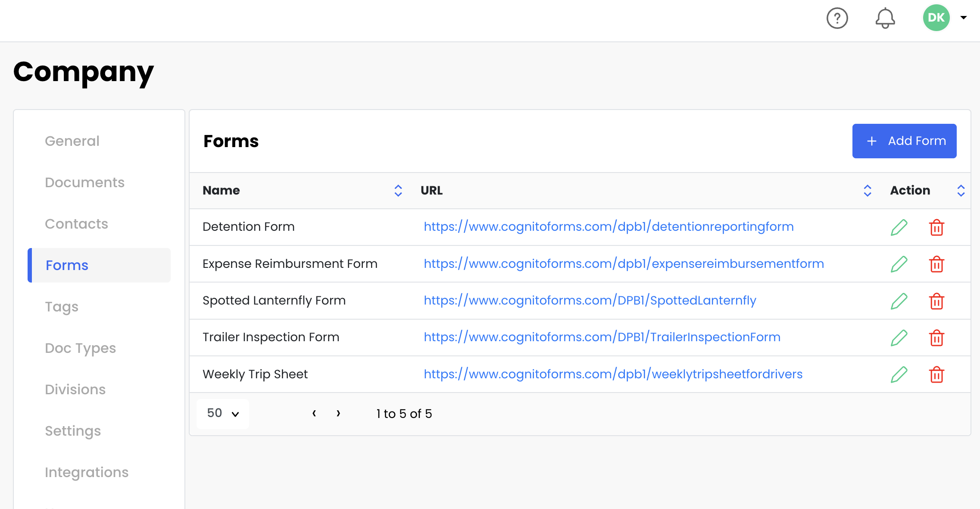This screenshot has height=509, width=980.
Task: Click the Add Form button
Action: [x=904, y=141]
